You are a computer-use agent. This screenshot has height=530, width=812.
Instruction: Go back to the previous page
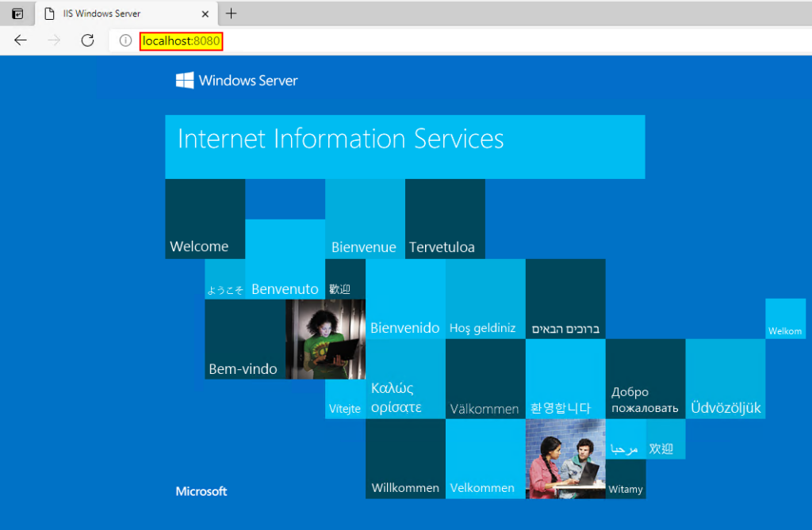[21, 40]
